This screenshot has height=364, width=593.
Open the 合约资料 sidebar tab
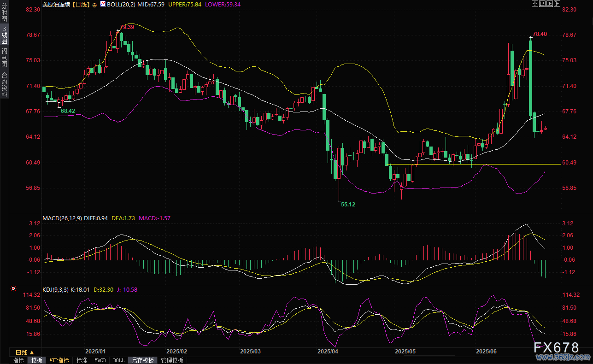coord(4,84)
